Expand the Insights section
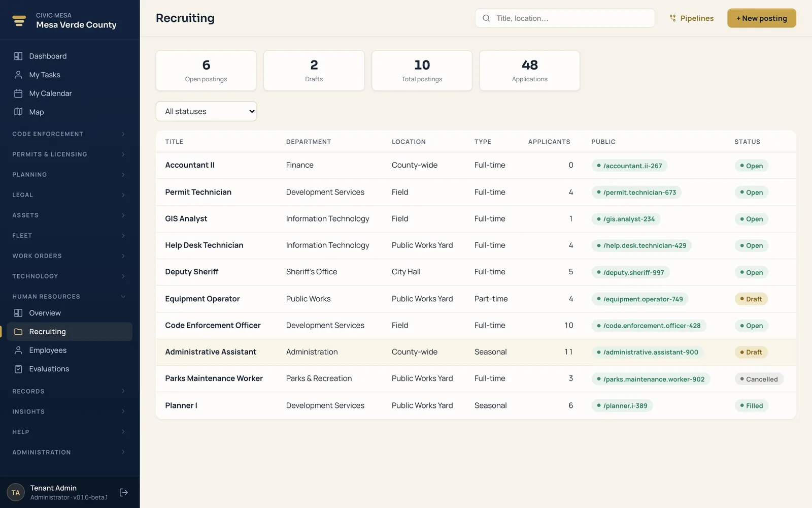The image size is (812, 508). click(x=70, y=411)
